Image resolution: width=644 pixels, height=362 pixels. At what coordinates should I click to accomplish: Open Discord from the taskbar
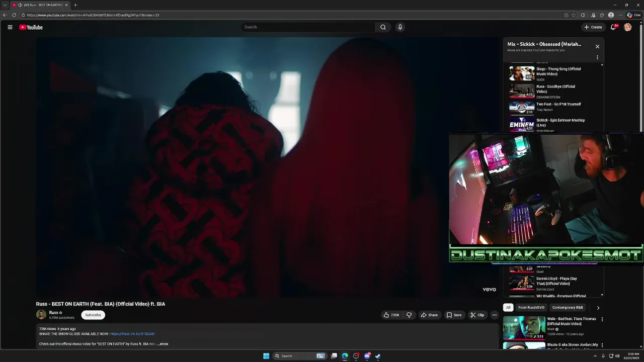(367, 356)
